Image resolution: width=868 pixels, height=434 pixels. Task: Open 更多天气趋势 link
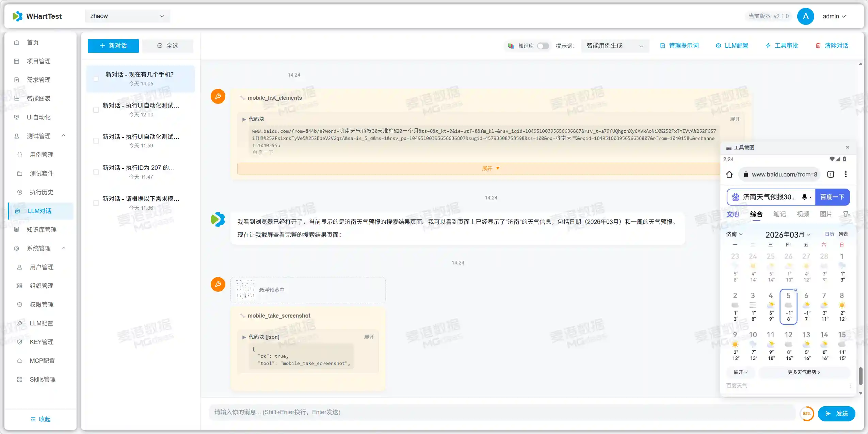804,372
